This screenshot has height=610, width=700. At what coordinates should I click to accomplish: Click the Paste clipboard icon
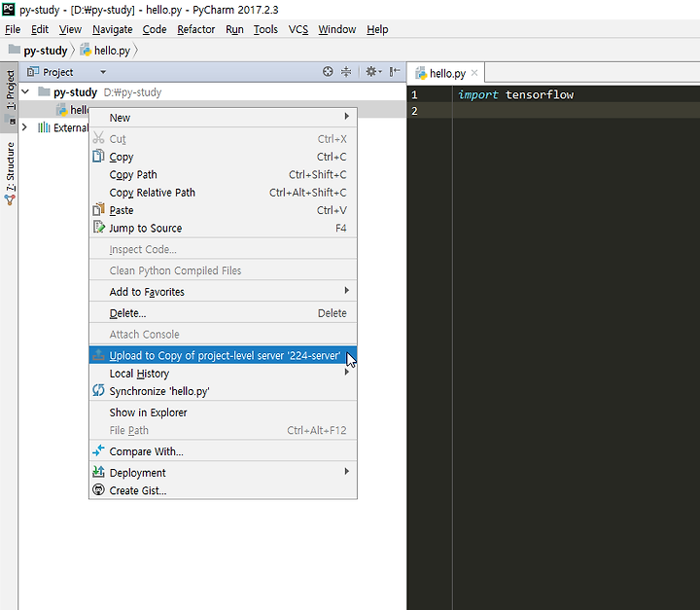(98, 209)
